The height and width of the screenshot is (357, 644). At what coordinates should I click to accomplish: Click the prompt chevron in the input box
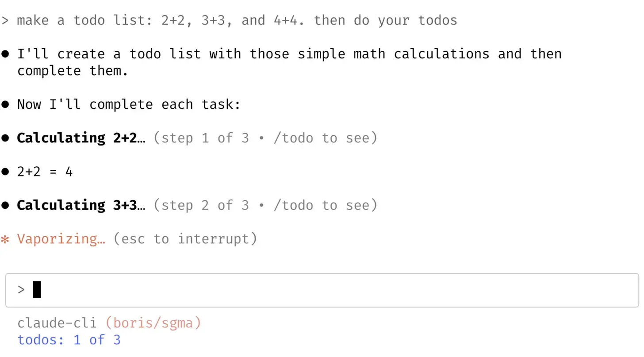(21, 290)
